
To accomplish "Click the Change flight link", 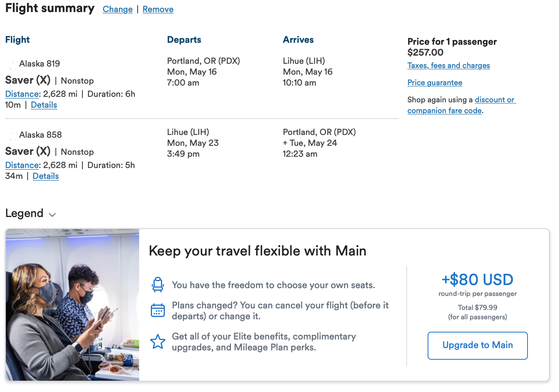I will [x=117, y=9].
